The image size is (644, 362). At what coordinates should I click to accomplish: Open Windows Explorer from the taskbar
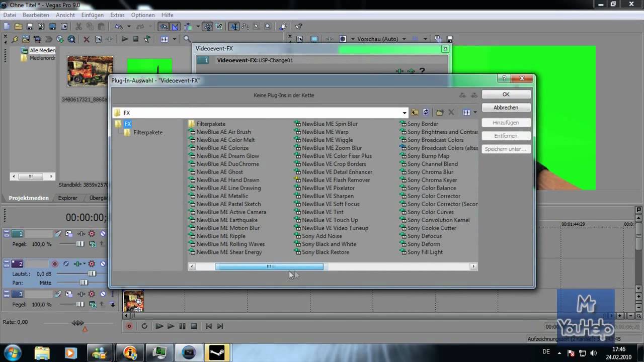[x=42, y=352]
